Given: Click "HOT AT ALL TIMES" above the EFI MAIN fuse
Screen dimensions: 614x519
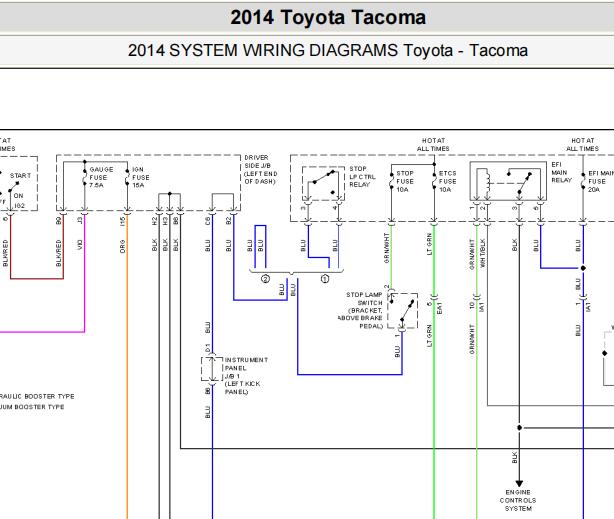Looking at the screenshot, I should [583, 145].
